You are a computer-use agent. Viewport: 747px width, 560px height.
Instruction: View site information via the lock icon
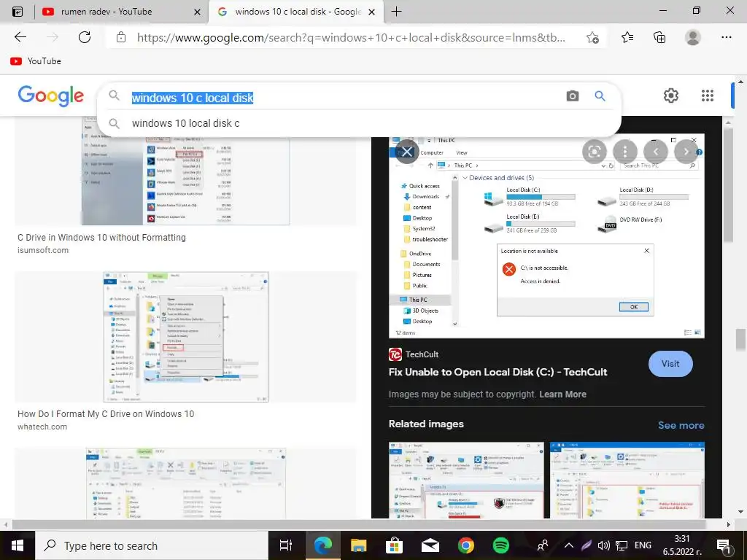pos(121,37)
